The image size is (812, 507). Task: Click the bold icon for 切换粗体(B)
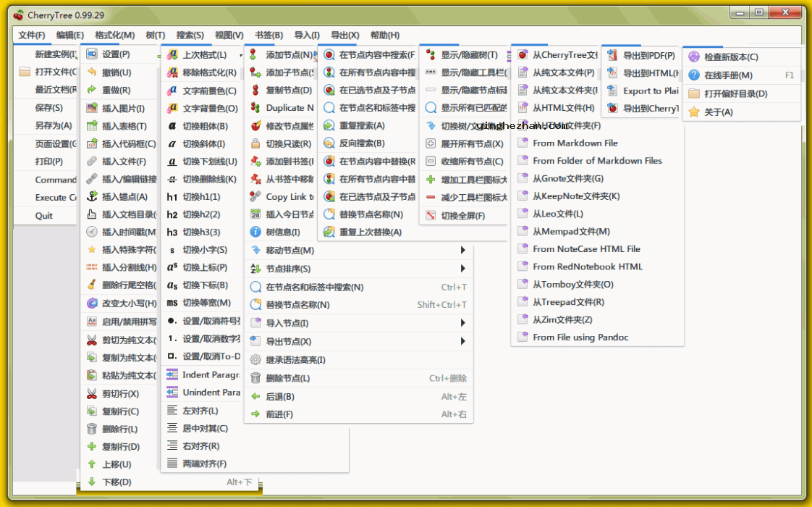[172, 125]
